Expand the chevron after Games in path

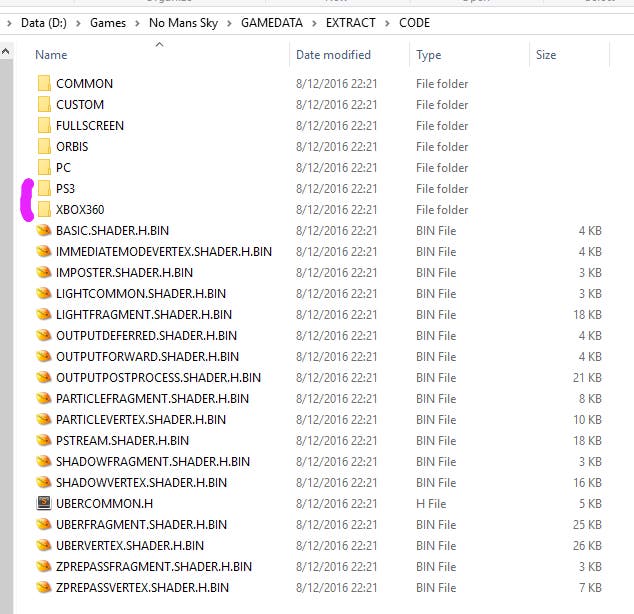click(x=137, y=23)
